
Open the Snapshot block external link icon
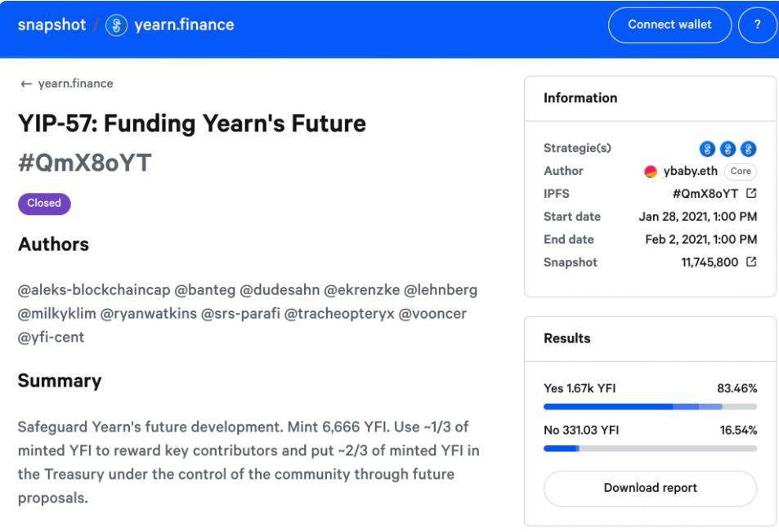tap(751, 262)
